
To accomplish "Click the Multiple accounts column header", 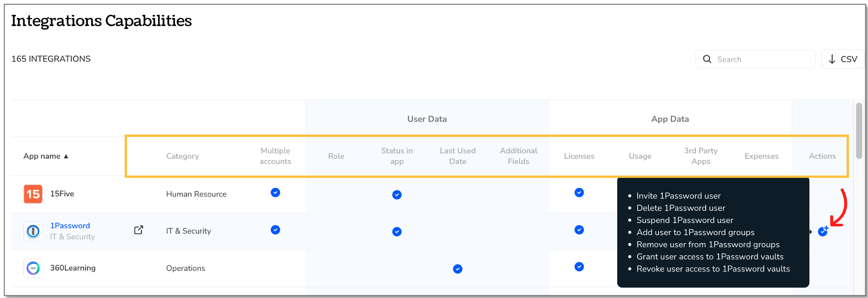I will [x=275, y=156].
